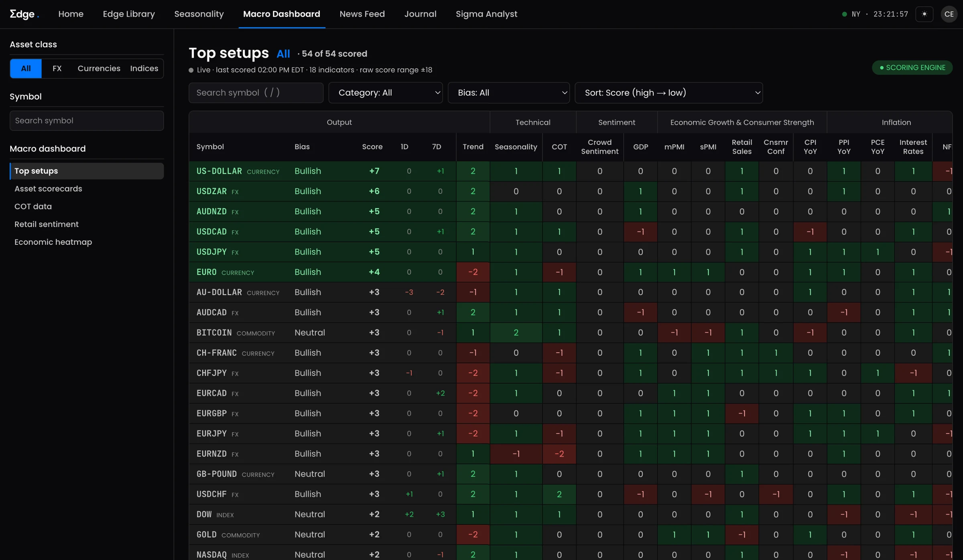The width and height of the screenshot is (963, 560).
Task: Open the Category: All dropdown
Action: pyautogui.click(x=386, y=93)
